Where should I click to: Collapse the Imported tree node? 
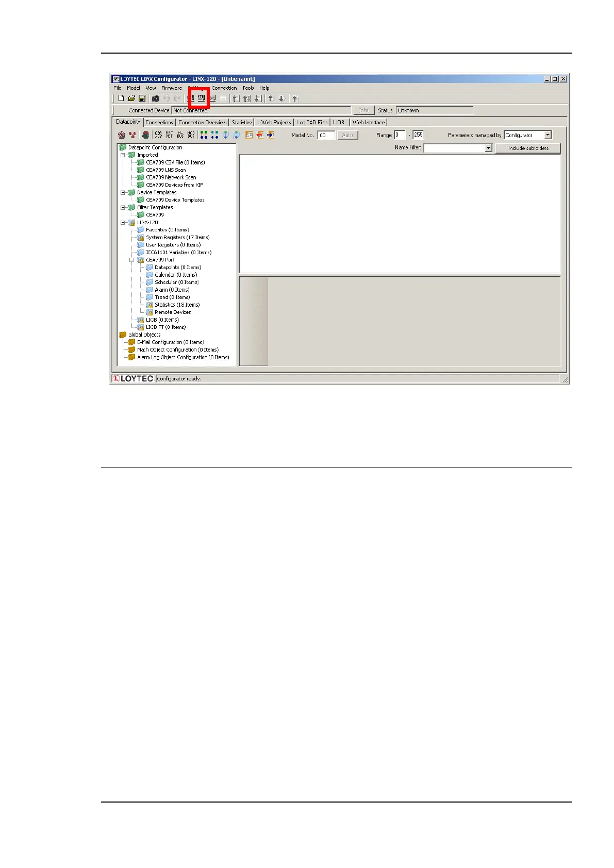(x=123, y=155)
